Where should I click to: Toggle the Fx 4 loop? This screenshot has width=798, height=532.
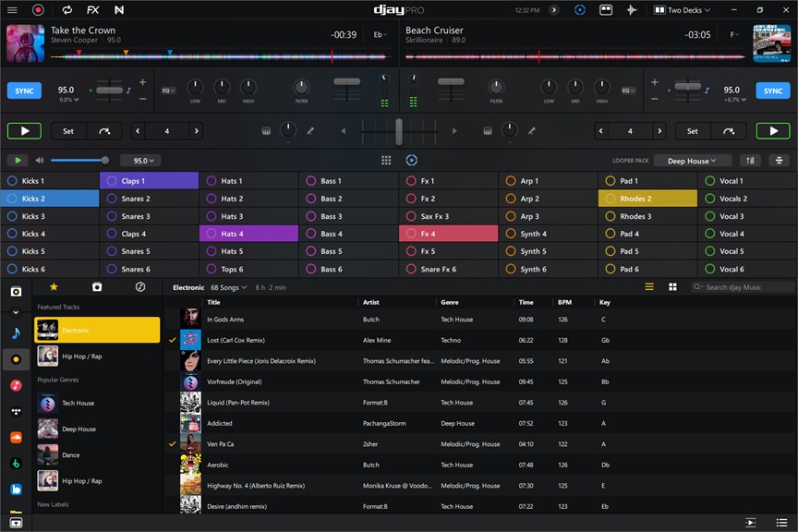[x=448, y=234]
